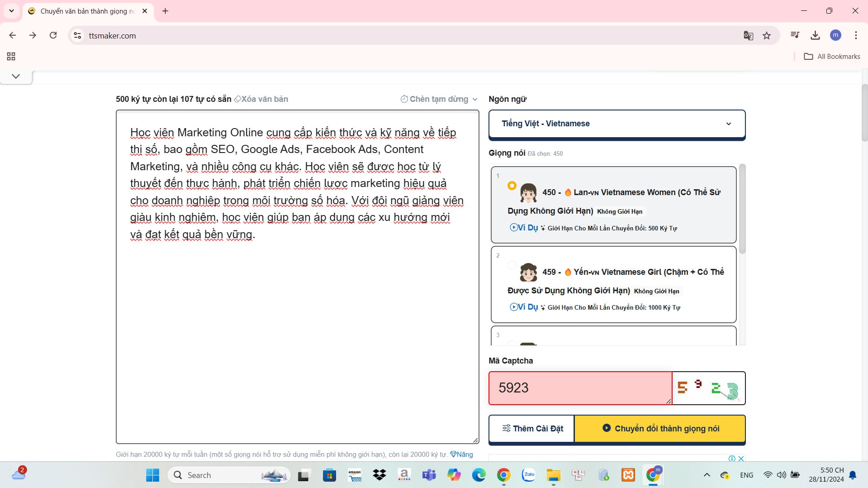The image size is (868, 488).
Task: Open the media controls icon in Chrome toolbar
Action: (795, 35)
